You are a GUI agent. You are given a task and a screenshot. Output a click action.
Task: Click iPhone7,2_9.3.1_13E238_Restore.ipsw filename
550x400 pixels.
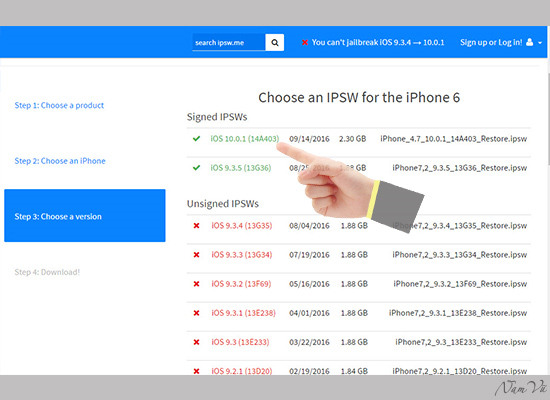(458, 313)
